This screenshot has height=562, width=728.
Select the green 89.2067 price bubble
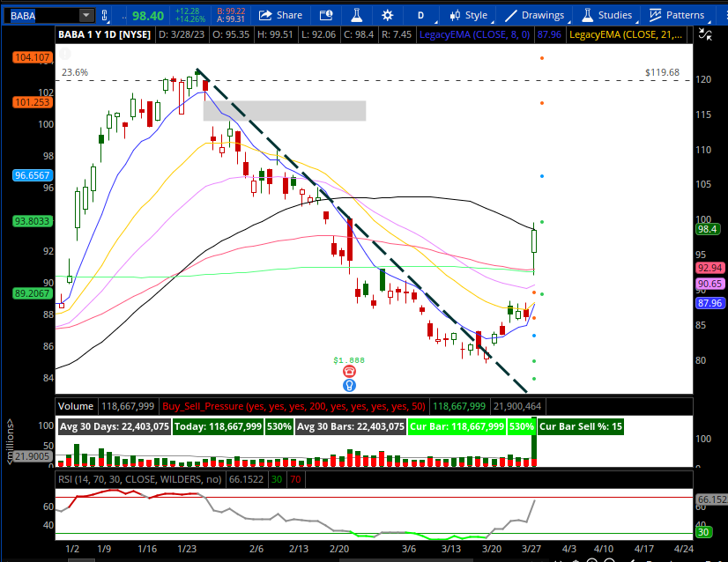point(33,293)
